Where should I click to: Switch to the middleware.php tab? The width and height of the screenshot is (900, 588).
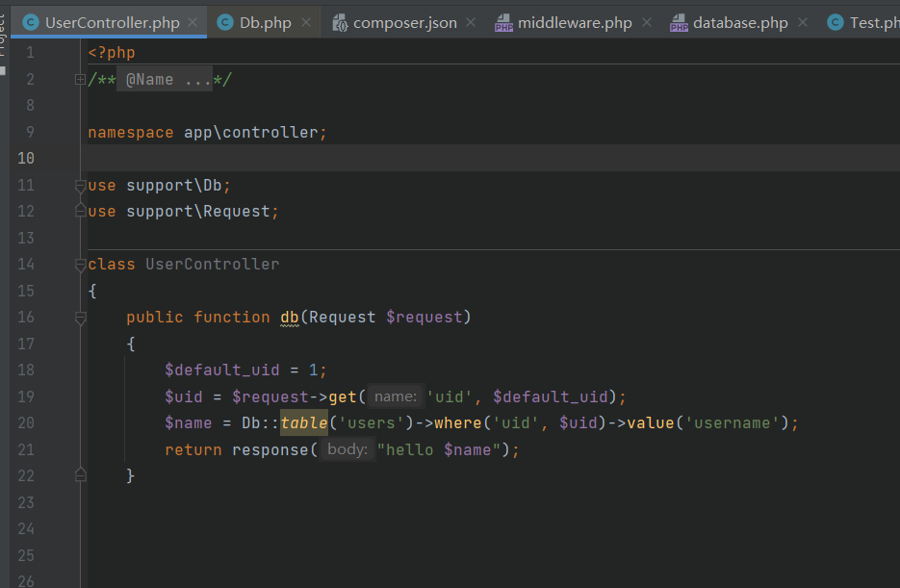point(575,23)
